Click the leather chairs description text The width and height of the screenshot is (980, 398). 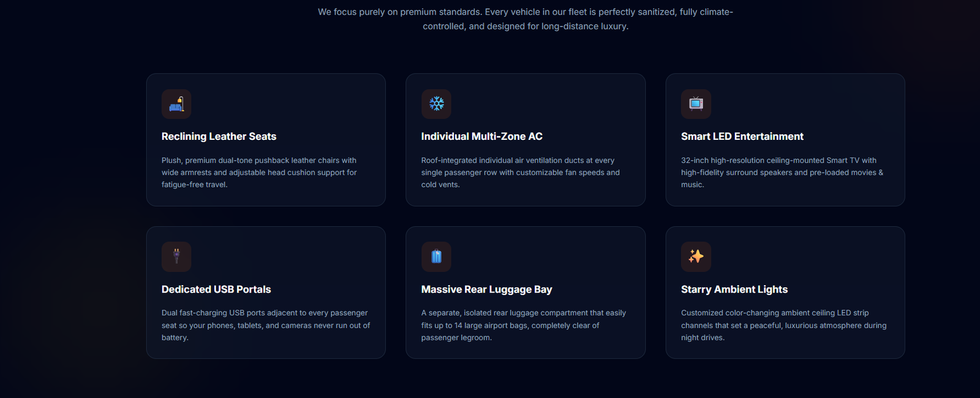click(259, 172)
